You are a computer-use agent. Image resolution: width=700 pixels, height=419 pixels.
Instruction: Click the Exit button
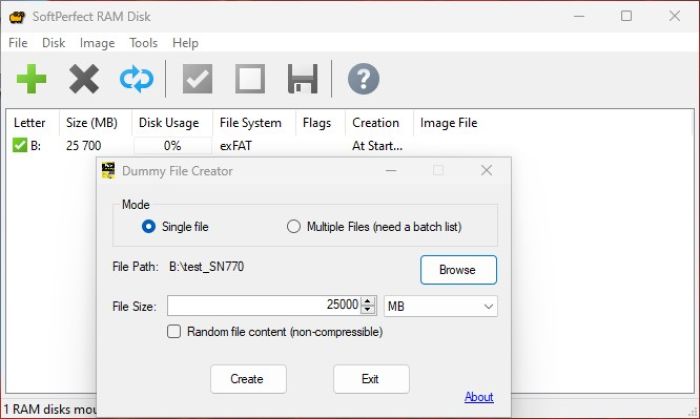click(x=371, y=379)
